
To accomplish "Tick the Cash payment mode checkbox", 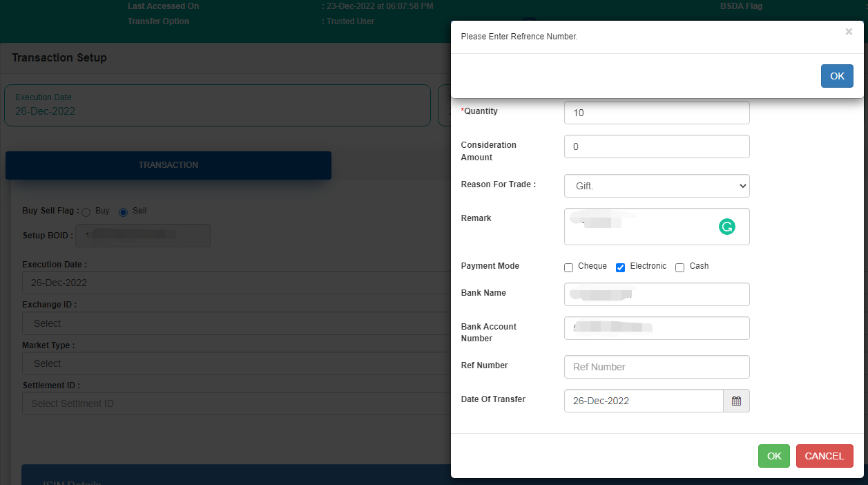I will pyautogui.click(x=679, y=267).
